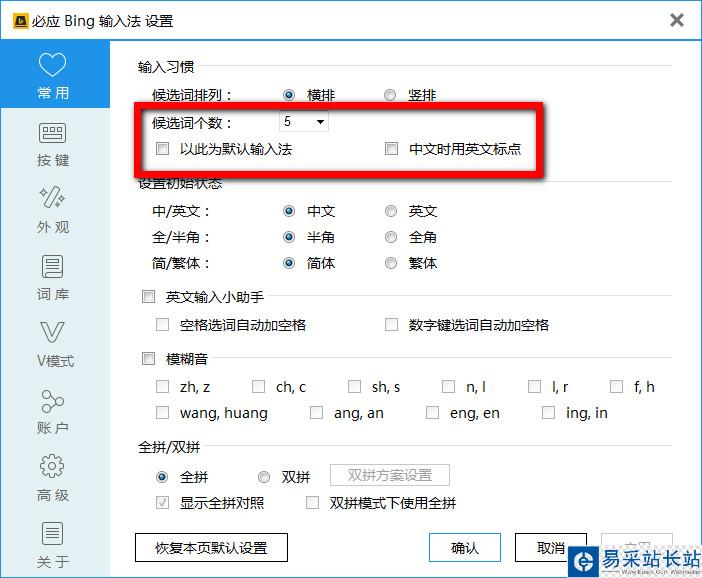The width and height of the screenshot is (702, 578).
Task: Open the 常用 heart icon tab
Action: coord(53,74)
